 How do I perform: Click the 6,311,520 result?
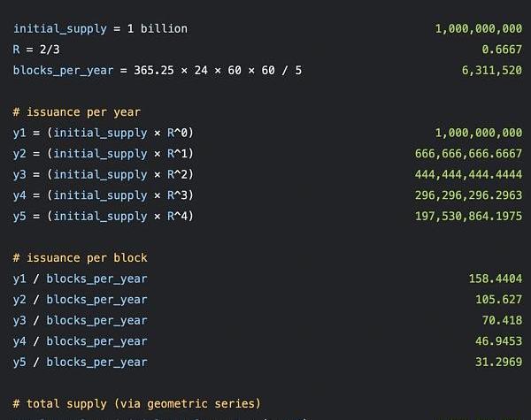tap(491, 70)
